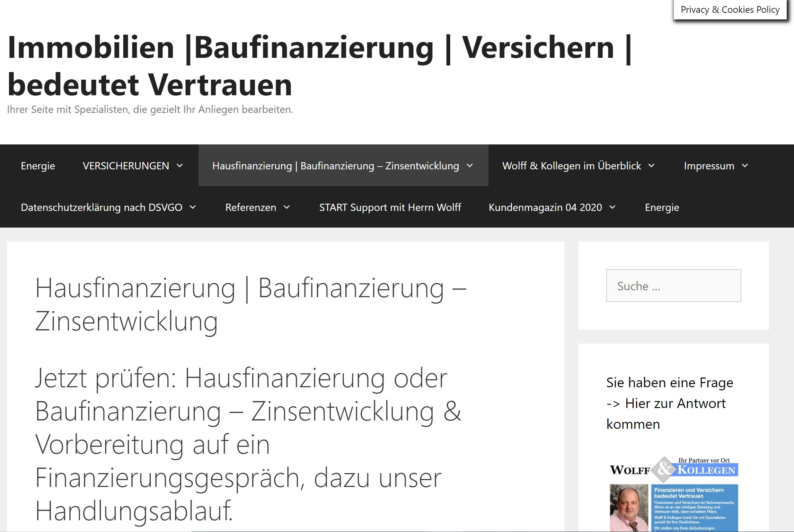
Task: View the Privacy & Cookies Policy
Action: 730,9
